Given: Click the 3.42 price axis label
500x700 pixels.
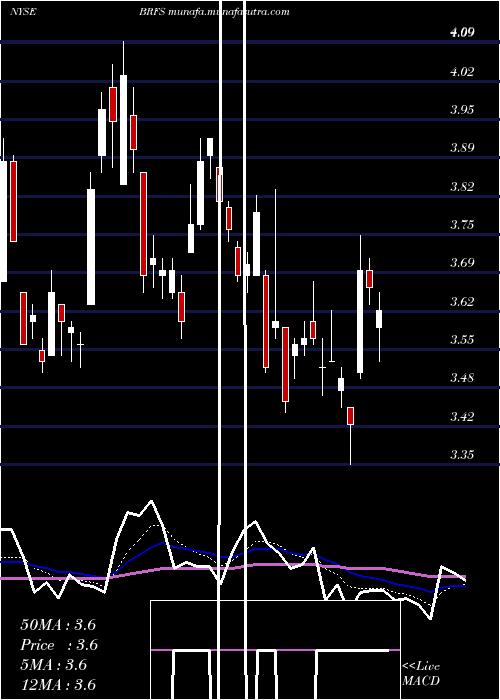Looking at the screenshot, I should click(x=462, y=417).
